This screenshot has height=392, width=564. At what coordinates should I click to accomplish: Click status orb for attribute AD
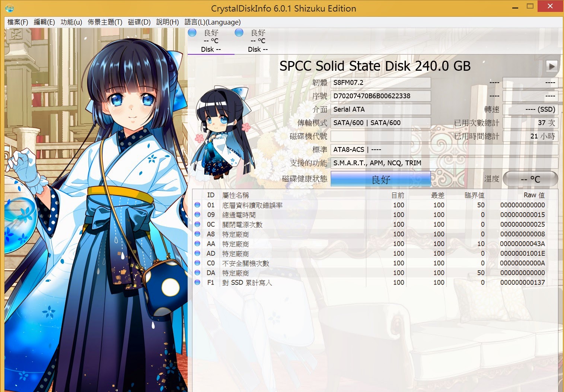(x=197, y=253)
